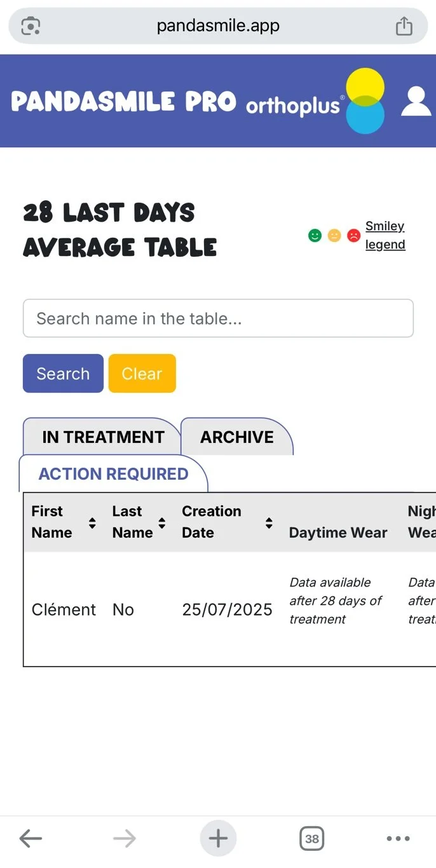This screenshot has width=436, height=868.
Task: Click the Daytime Wear column header
Action: coord(338,533)
